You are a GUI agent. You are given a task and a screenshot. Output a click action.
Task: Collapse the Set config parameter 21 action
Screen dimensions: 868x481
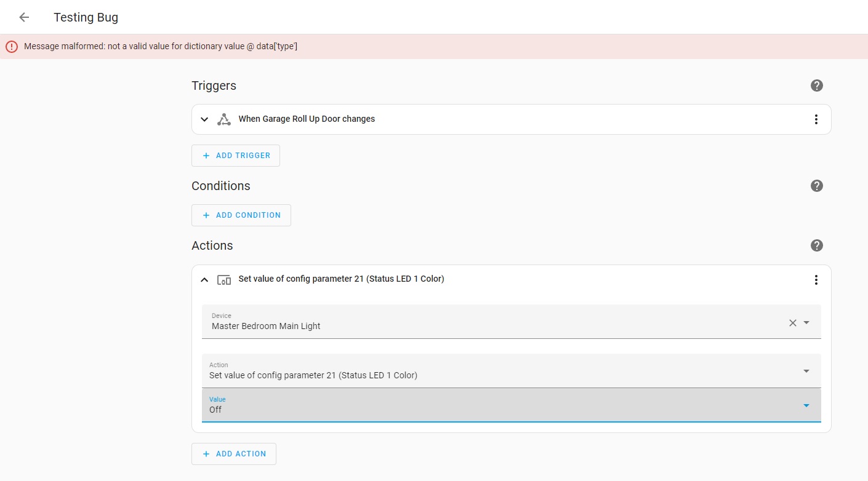click(204, 279)
